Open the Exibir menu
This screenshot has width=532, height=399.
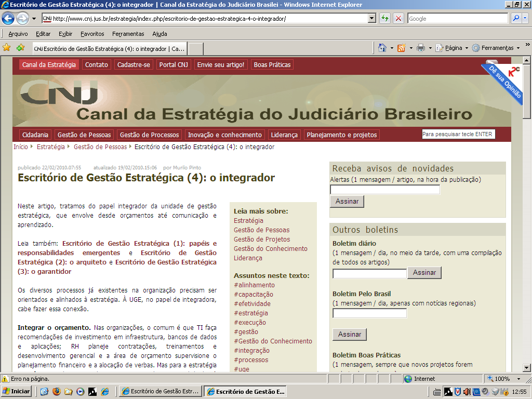tap(65, 34)
